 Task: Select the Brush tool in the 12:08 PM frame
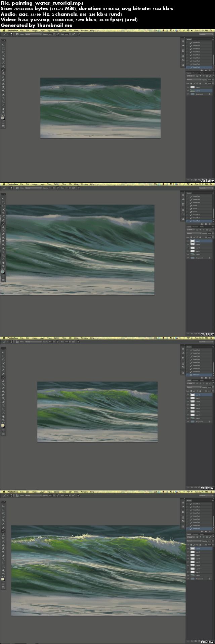(x=3, y=70)
